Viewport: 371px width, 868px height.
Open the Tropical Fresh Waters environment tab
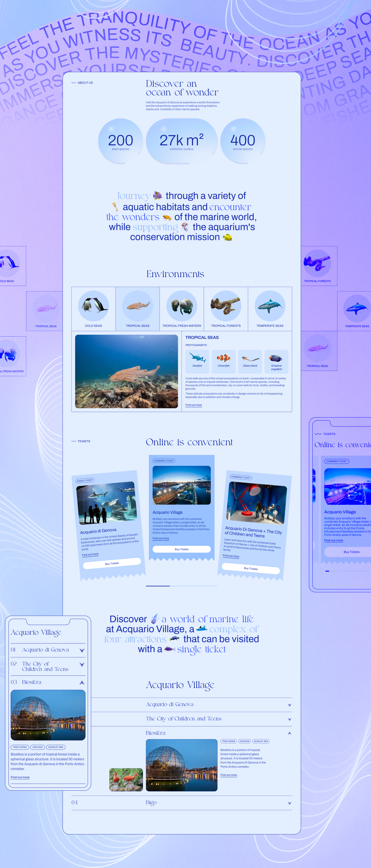182,309
